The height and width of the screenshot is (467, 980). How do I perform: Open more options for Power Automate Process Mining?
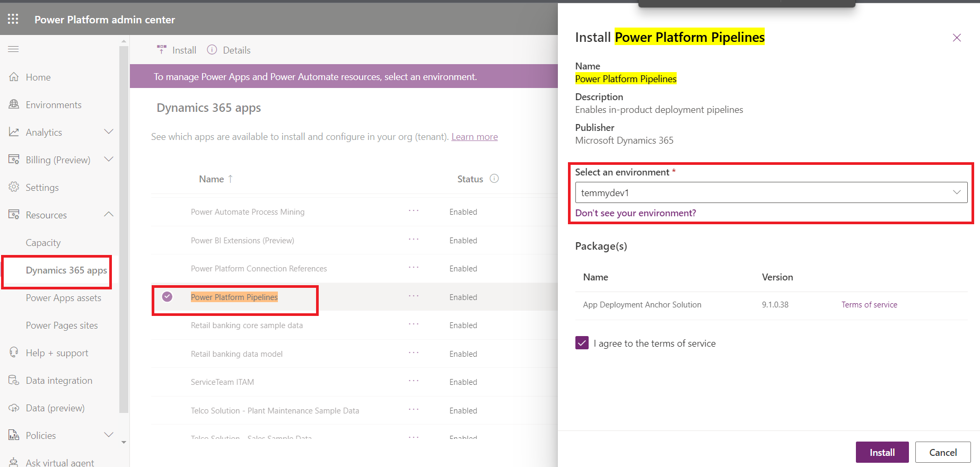coord(414,211)
